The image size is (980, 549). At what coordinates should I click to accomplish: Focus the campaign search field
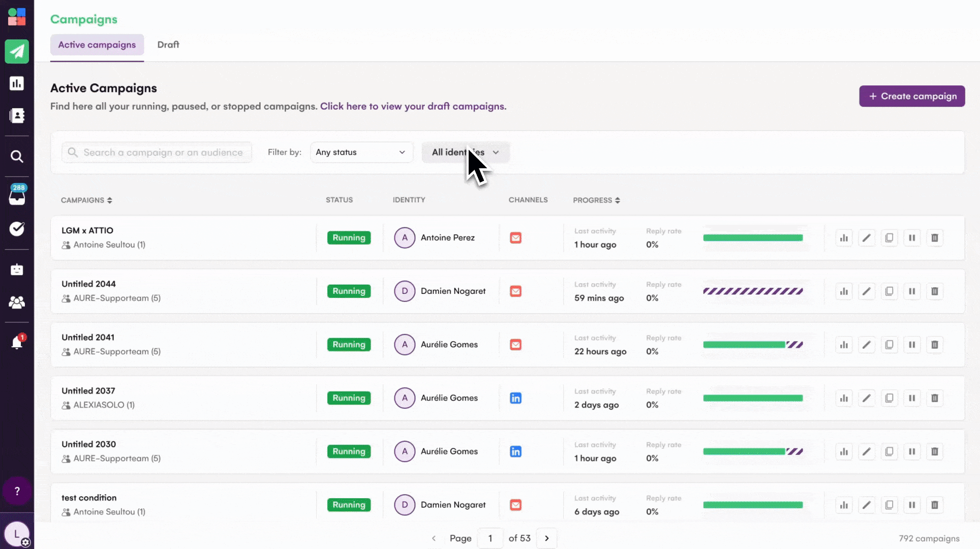point(163,152)
